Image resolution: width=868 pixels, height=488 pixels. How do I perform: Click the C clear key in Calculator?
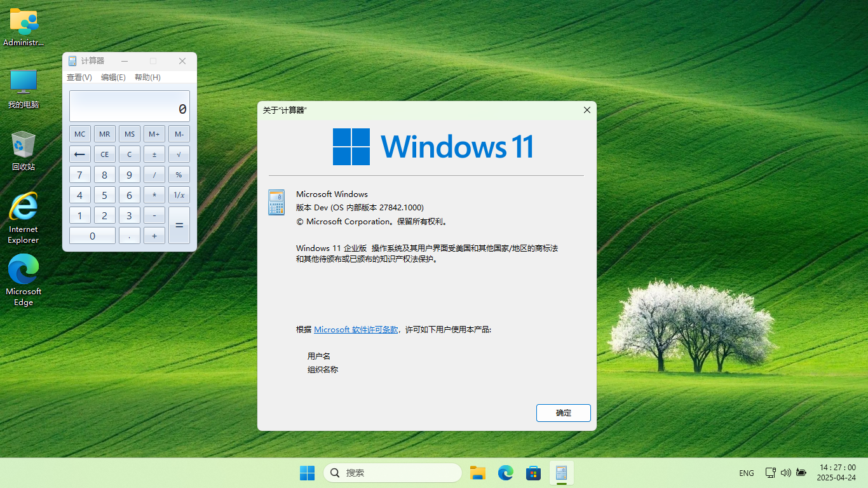point(130,154)
